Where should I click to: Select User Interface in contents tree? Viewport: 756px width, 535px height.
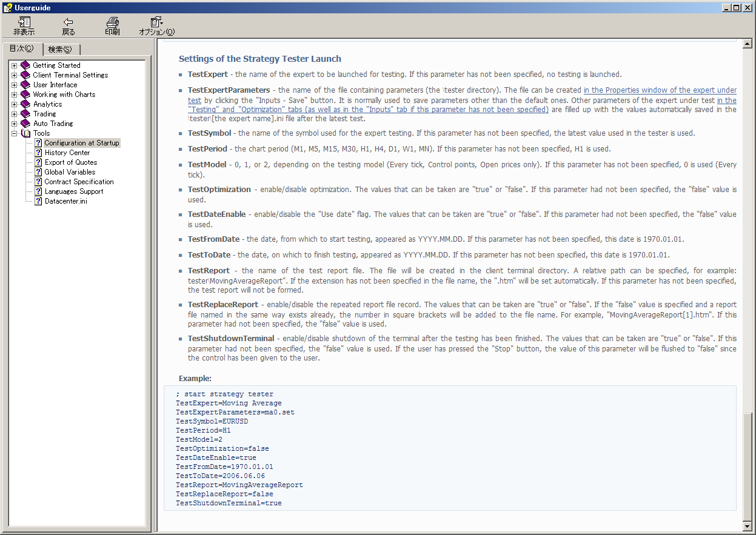(x=55, y=85)
